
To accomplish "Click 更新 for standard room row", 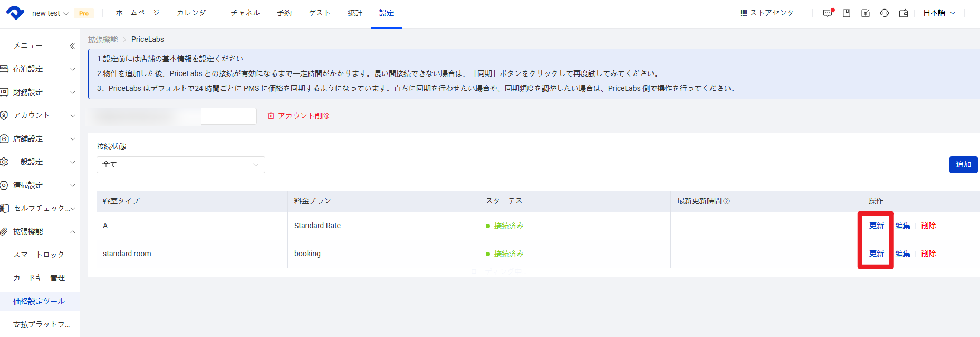I will [877, 254].
